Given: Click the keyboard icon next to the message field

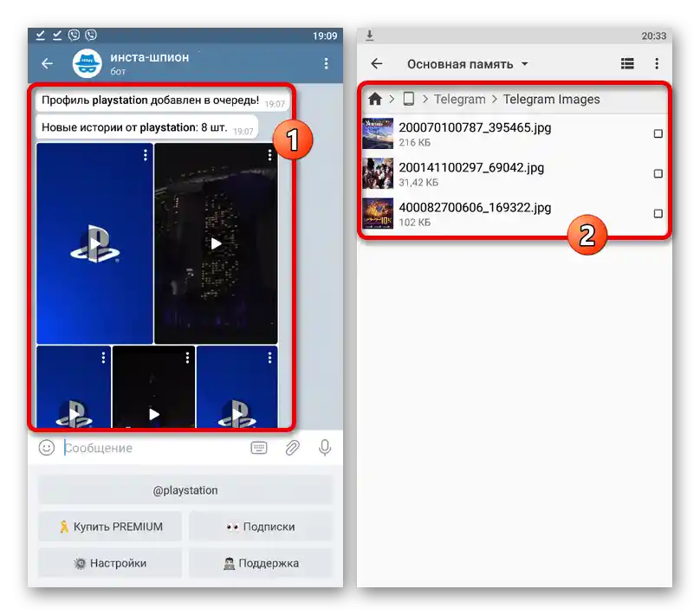Looking at the screenshot, I should 260,448.
